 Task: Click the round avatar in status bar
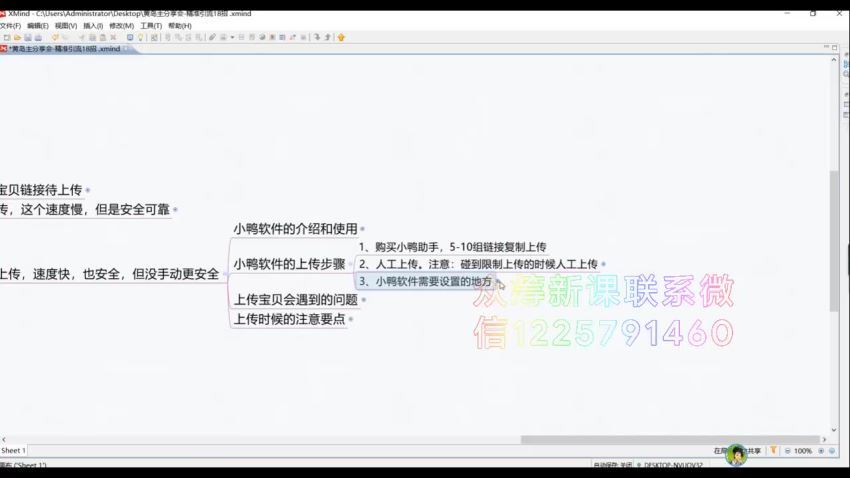click(737, 454)
